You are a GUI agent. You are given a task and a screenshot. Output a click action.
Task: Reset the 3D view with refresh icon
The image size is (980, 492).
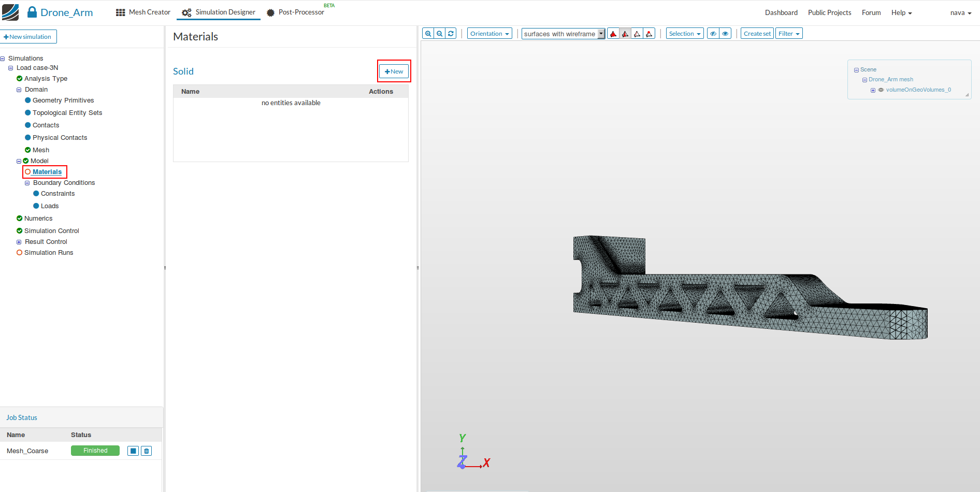pos(451,34)
